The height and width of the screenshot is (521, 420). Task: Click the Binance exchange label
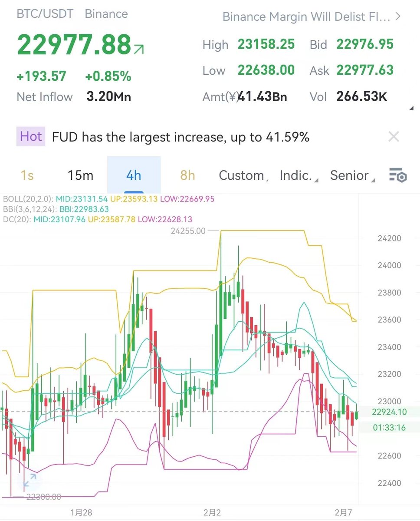pos(106,14)
